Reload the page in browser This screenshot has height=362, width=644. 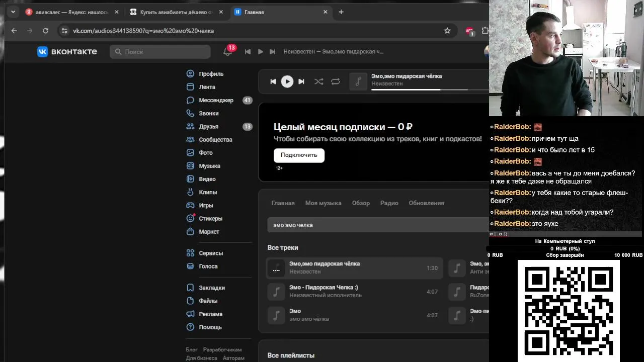click(x=45, y=31)
